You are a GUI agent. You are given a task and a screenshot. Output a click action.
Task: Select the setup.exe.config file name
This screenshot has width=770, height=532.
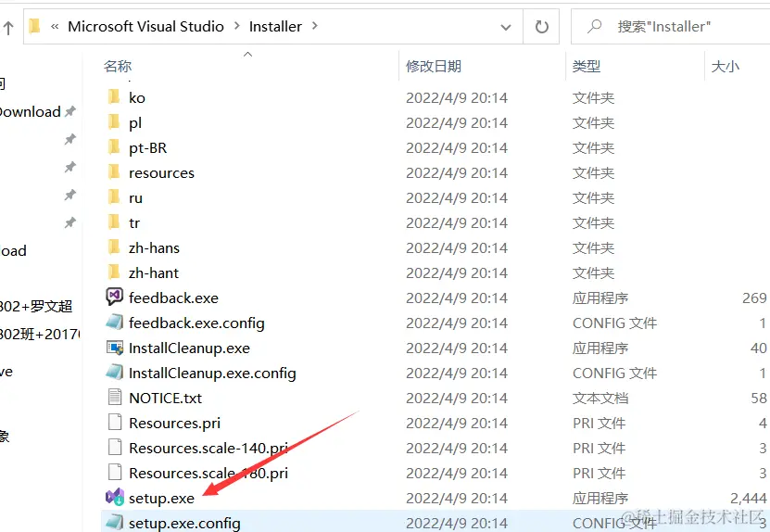click(184, 523)
